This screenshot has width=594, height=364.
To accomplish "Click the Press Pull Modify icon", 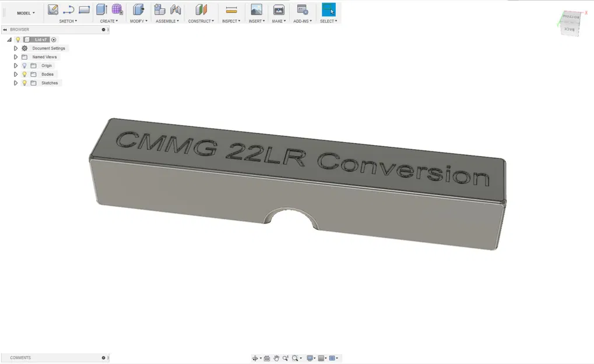I will [138, 9].
